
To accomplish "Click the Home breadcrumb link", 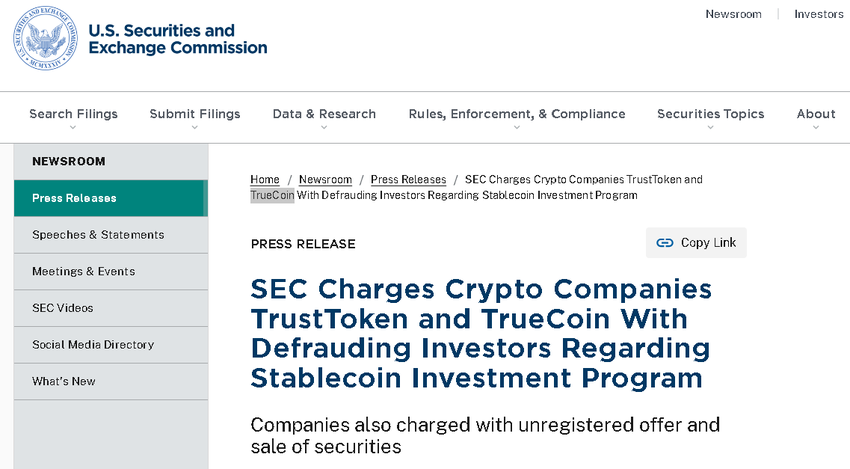I will [265, 180].
